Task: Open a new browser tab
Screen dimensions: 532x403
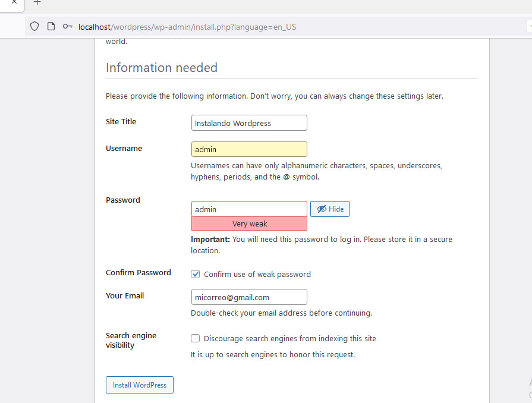Action: tap(37, 3)
